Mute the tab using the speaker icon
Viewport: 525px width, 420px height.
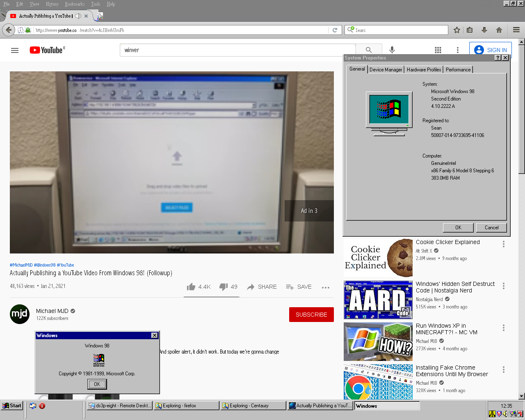[x=78, y=16]
